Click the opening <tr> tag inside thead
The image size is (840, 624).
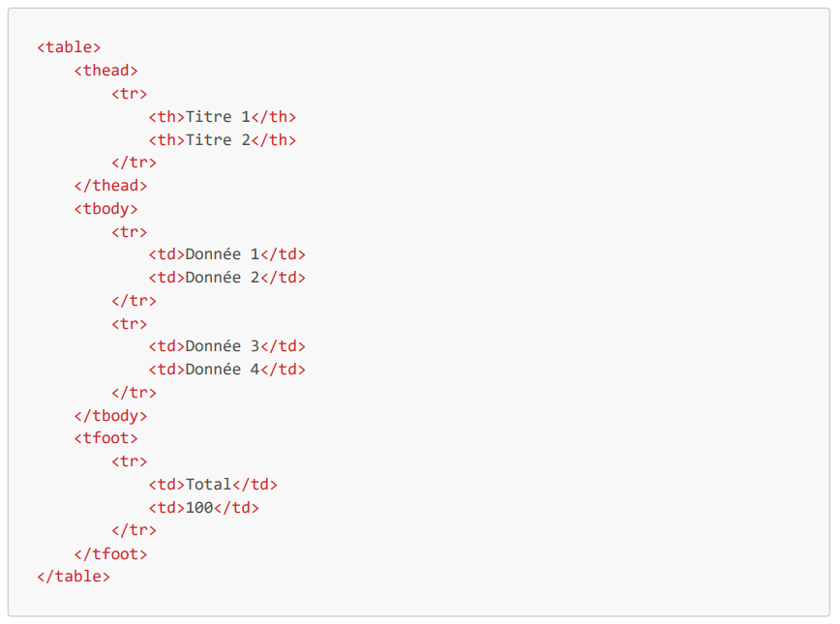click(x=129, y=93)
